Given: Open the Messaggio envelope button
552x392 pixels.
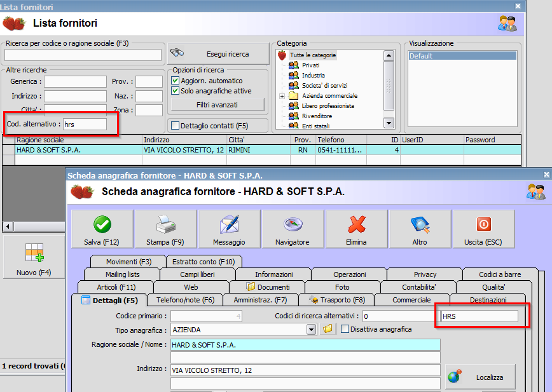Looking at the screenshot, I should [x=229, y=229].
